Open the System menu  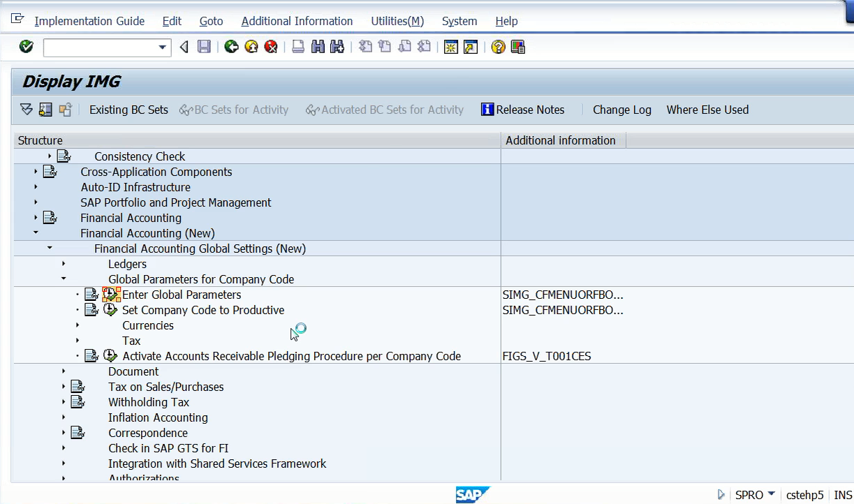pos(459,21)
